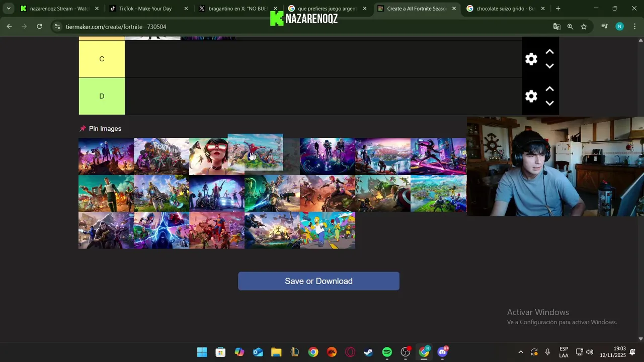This screenshot has height=362, width=644.
Task: Reload the tiermaker page
Action: (39, 27)
